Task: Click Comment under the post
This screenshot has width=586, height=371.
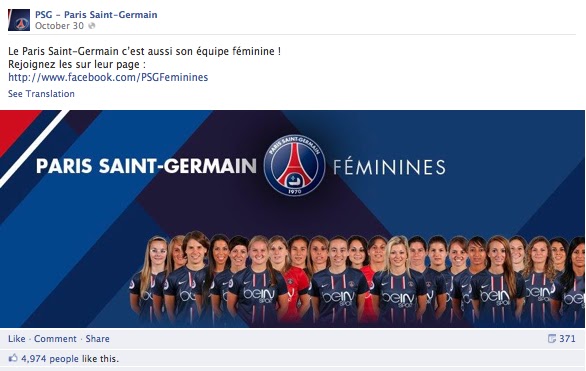Action: 55,339
